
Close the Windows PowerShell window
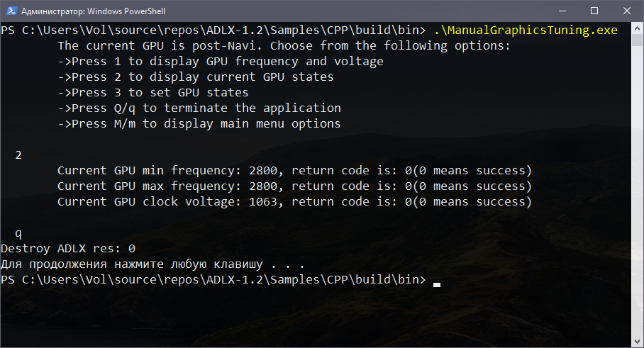[627, 11]
